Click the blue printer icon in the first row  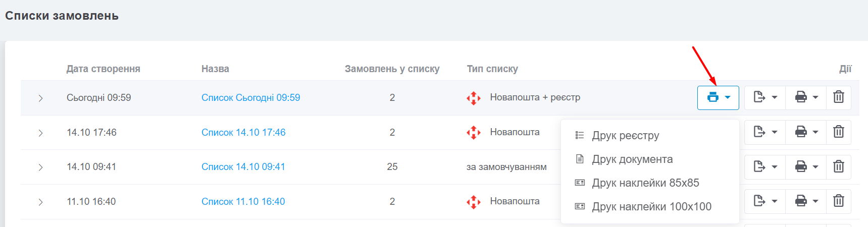[x=718, y=97]
